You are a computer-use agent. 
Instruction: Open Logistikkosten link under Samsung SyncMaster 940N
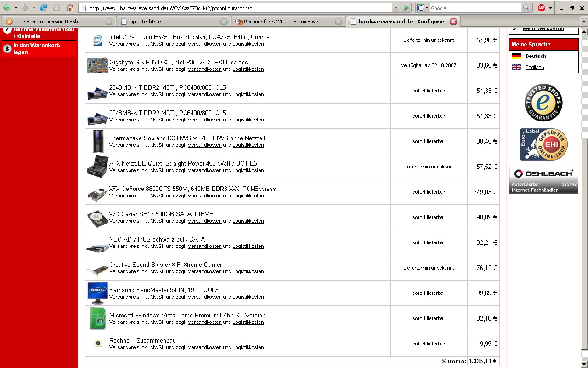pos(248,297)
